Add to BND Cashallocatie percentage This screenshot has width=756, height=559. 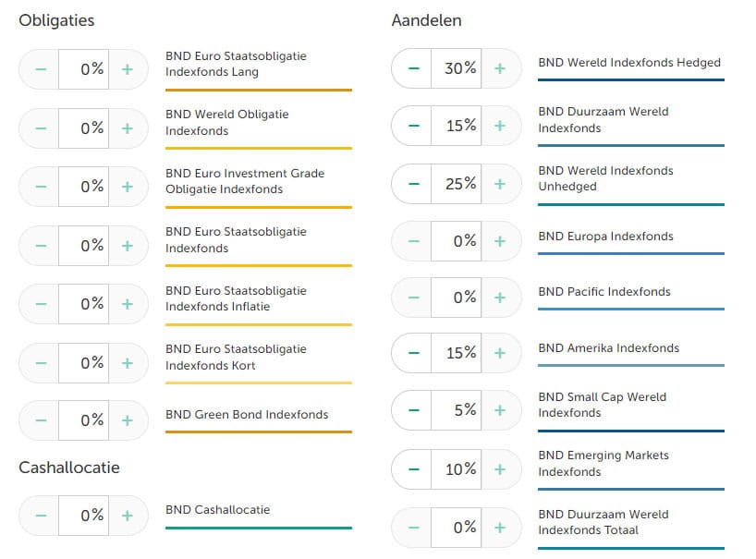pos(128,516)
